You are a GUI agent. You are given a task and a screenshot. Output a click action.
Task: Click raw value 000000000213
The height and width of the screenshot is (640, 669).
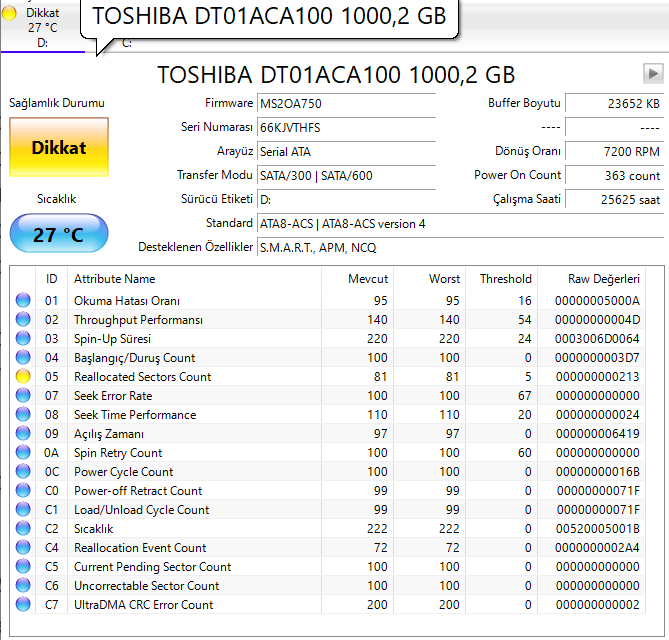[x=597, y=377]
